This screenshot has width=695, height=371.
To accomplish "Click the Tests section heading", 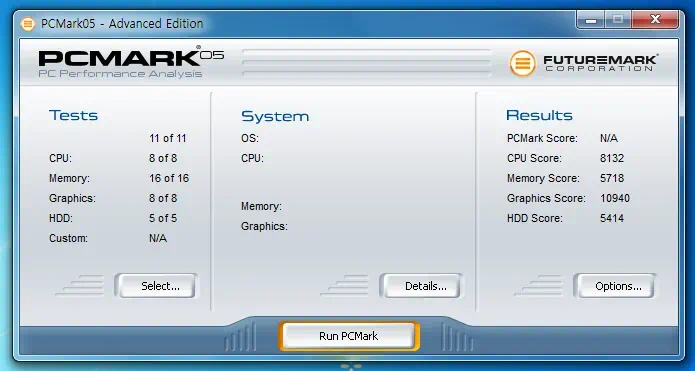I will (74, 115).
